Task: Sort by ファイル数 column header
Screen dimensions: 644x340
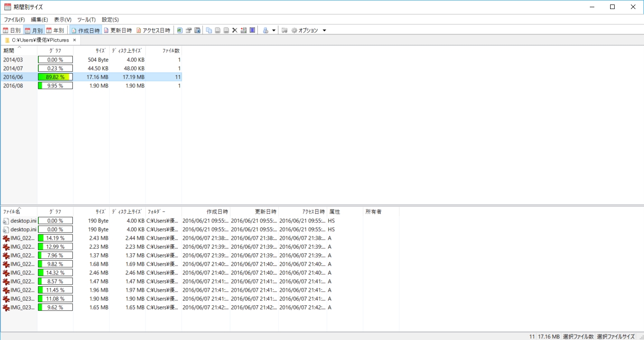Action: [x=163, y=51]
